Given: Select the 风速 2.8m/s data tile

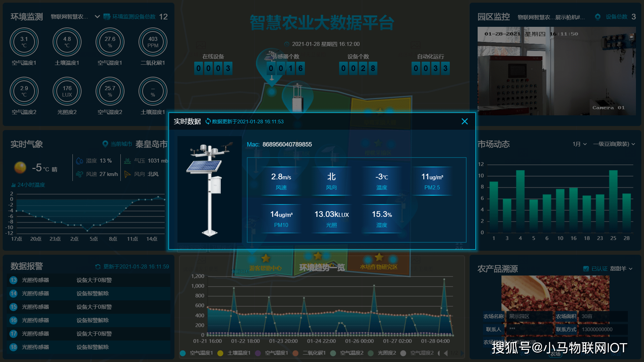Looking at the screenshot, I should pos(281,181).
